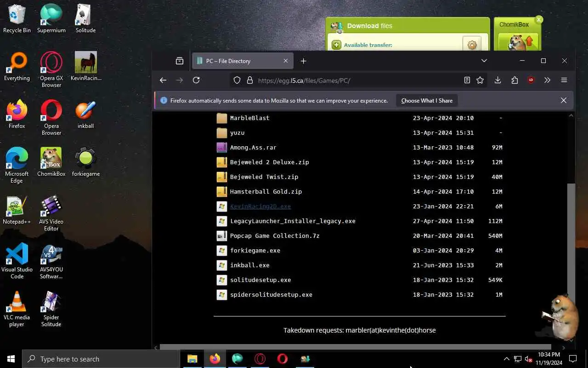The height and width of the screenshot is (368, 588).
Task: Open AVS Video Editor desktop icon
Action: [x=51, y=213]
